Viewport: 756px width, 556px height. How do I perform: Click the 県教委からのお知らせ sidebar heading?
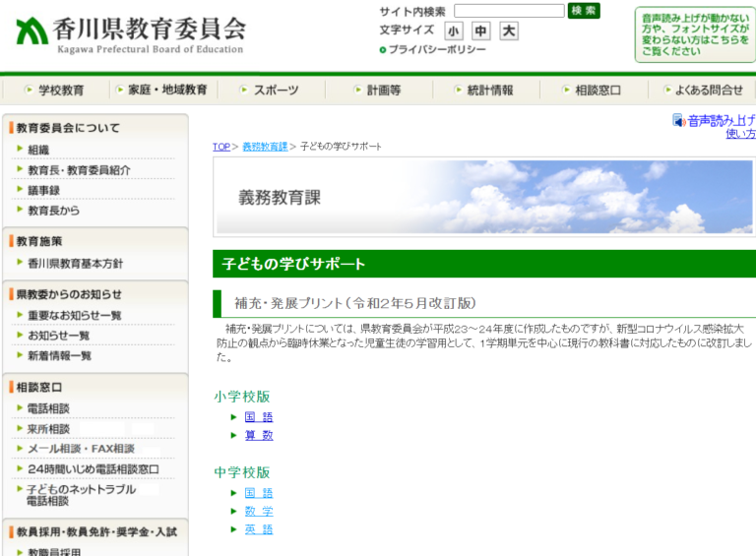point(69,294)
